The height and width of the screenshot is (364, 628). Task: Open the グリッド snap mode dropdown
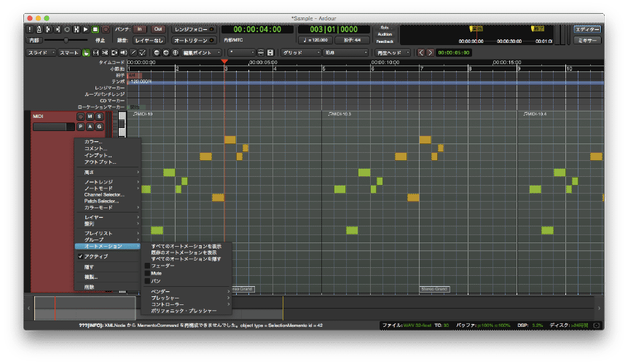[x=300, y=53]
